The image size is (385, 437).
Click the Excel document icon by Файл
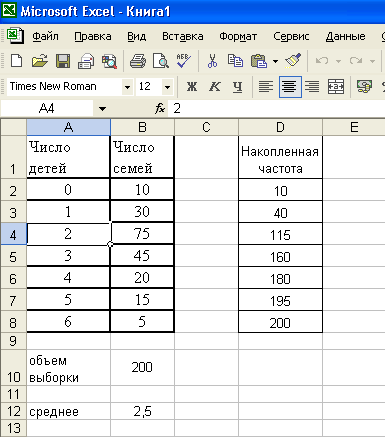tap(15, 36)
